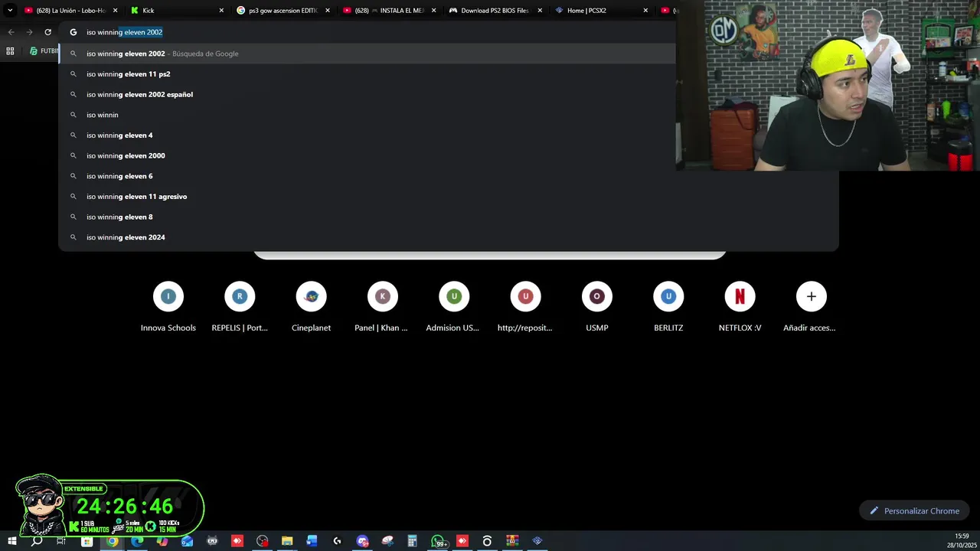Open the PCSX2 emulator taskbar icon
The height and width of the screenshot is (551, 980).
click(x=537, y=541)
